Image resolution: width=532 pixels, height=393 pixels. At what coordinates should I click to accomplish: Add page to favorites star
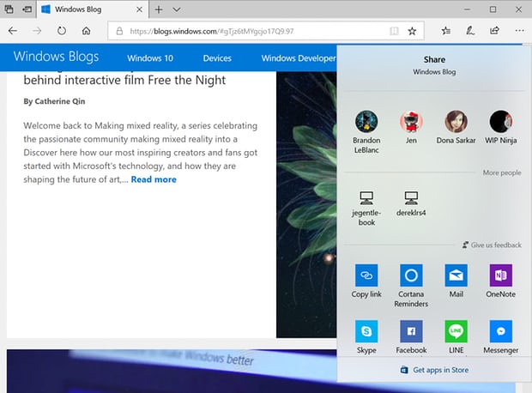coord(412,31)
